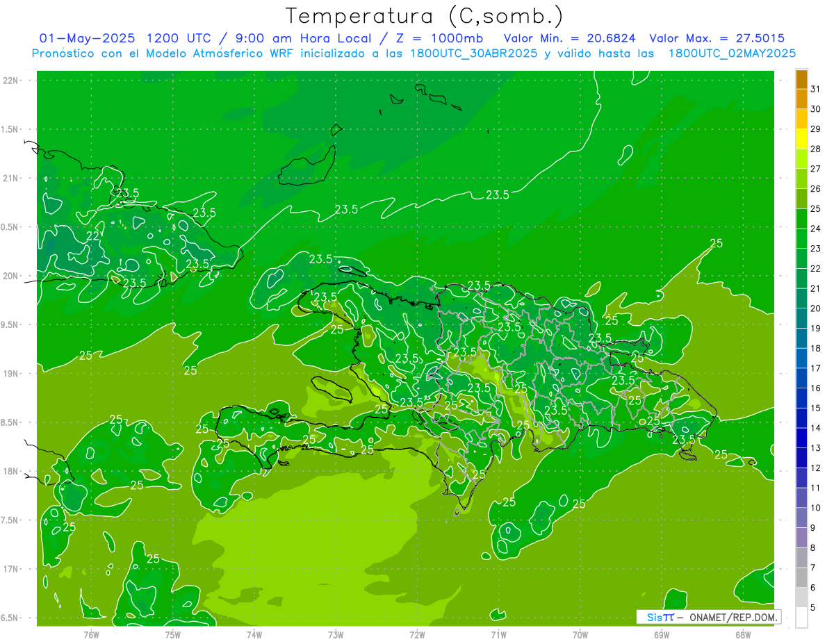Viewport: 834px width, 644px height.
Task: Click the '69W' longitude axis label
Action: coord(662,634)
